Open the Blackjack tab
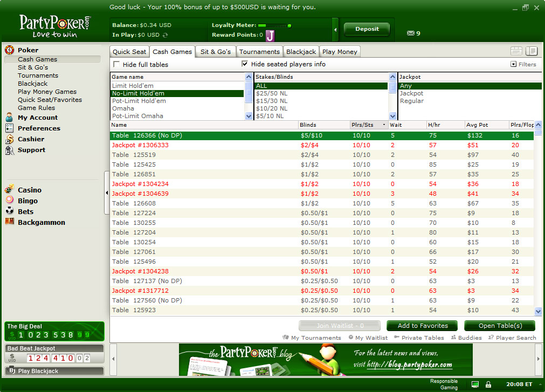 pos(301,52)
